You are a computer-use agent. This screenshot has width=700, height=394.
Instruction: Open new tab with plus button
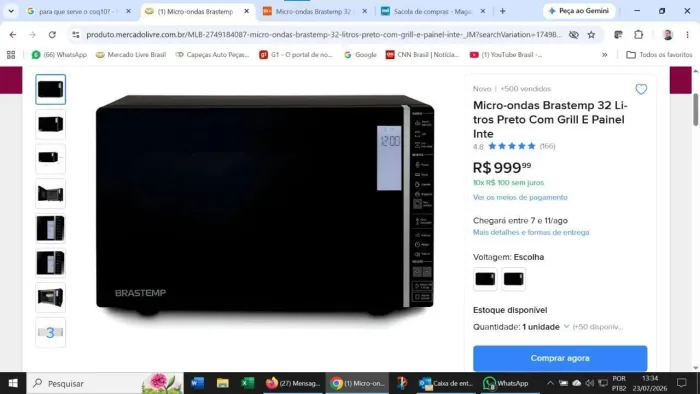[503, 11]
